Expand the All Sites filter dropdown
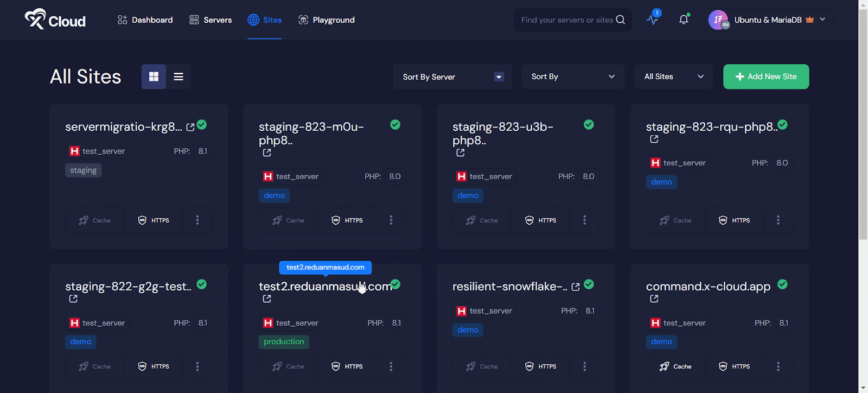The image size is (868, 393). (x=673, y=77)
